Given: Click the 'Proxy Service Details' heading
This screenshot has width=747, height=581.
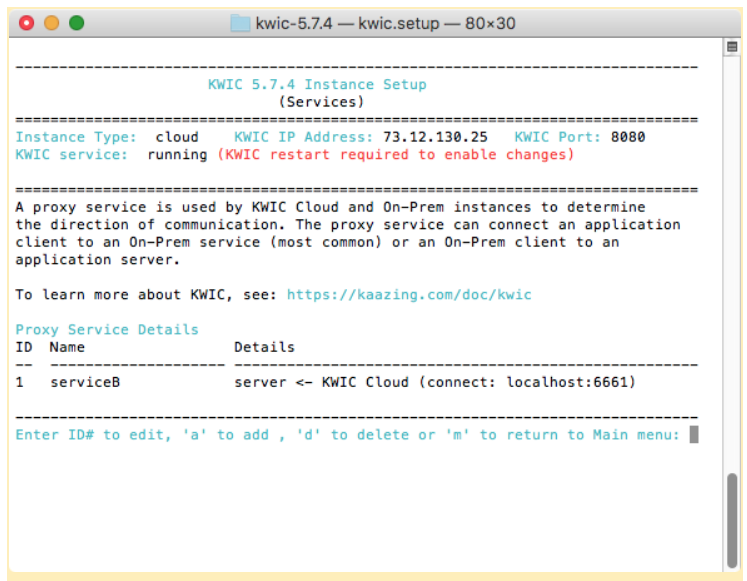Looking at the screenshot, I should coord(107,330).
